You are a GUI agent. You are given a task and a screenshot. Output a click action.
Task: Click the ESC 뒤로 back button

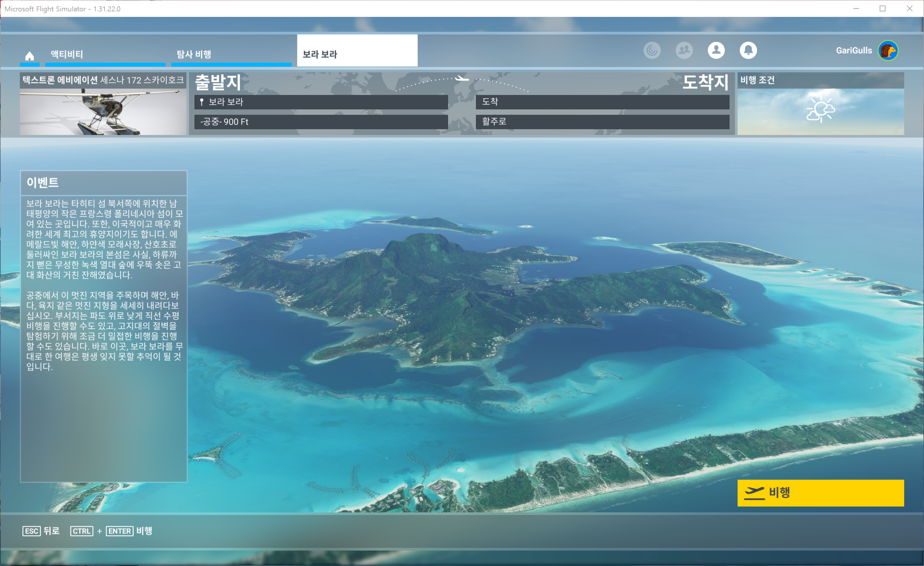(x=41, y=531)
